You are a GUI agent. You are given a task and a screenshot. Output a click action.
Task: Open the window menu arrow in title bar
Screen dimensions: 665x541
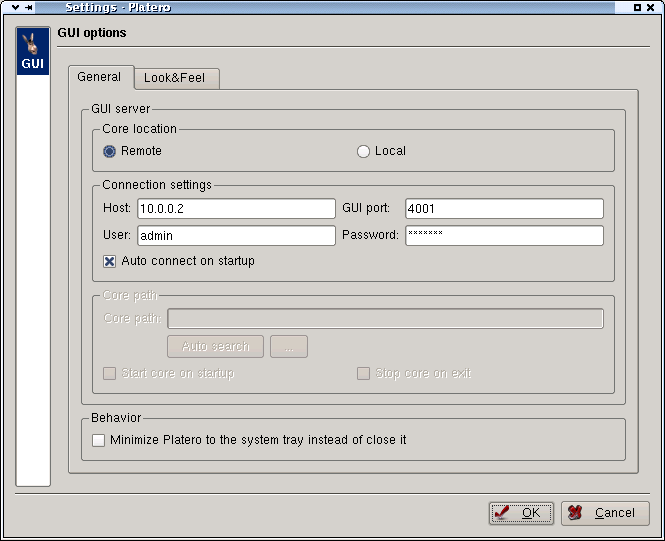(x=15, y=7)
